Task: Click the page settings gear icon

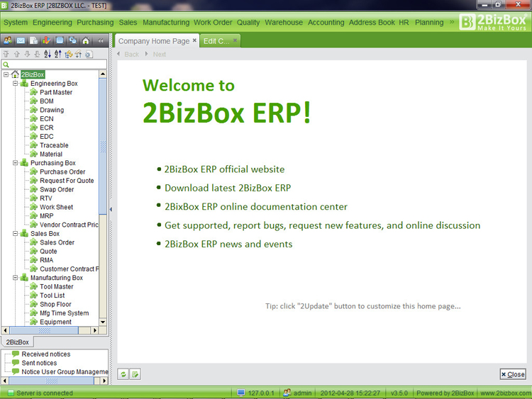Action: (x=89, y=54)
